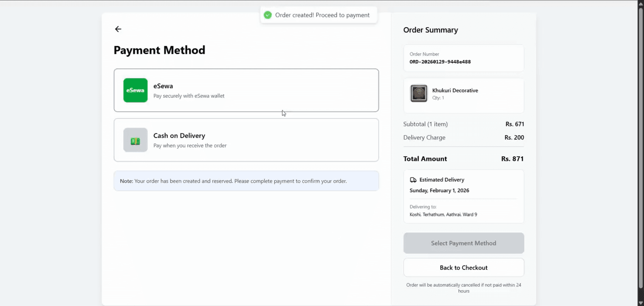The image size is (644, 306).
Task: Click order number ORD-20260129-9448e488
Action: 440,62
